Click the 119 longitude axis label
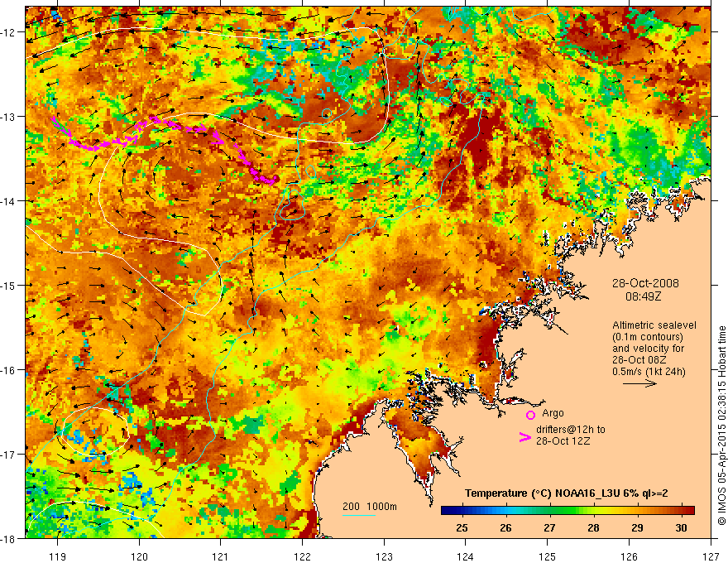 tap(57, 556)
